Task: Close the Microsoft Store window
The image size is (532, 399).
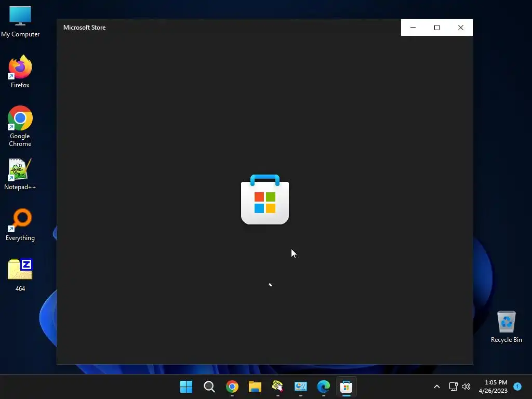Action: 461,28
